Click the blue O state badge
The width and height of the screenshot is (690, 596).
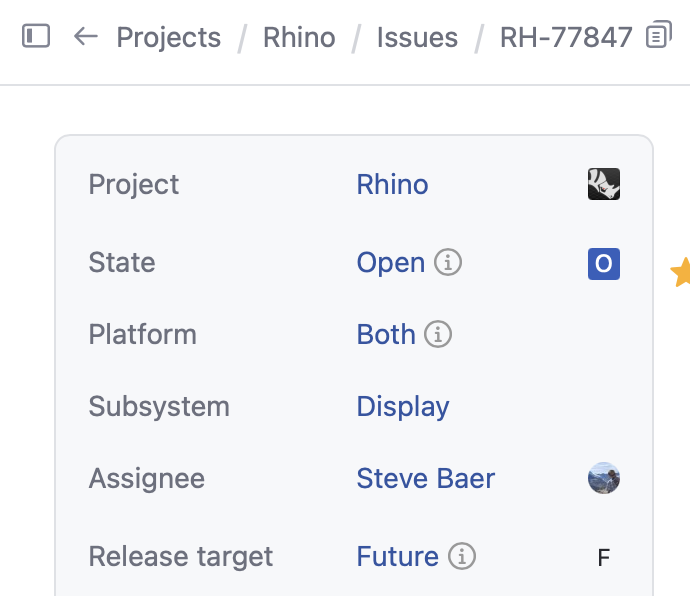(604, 264)
